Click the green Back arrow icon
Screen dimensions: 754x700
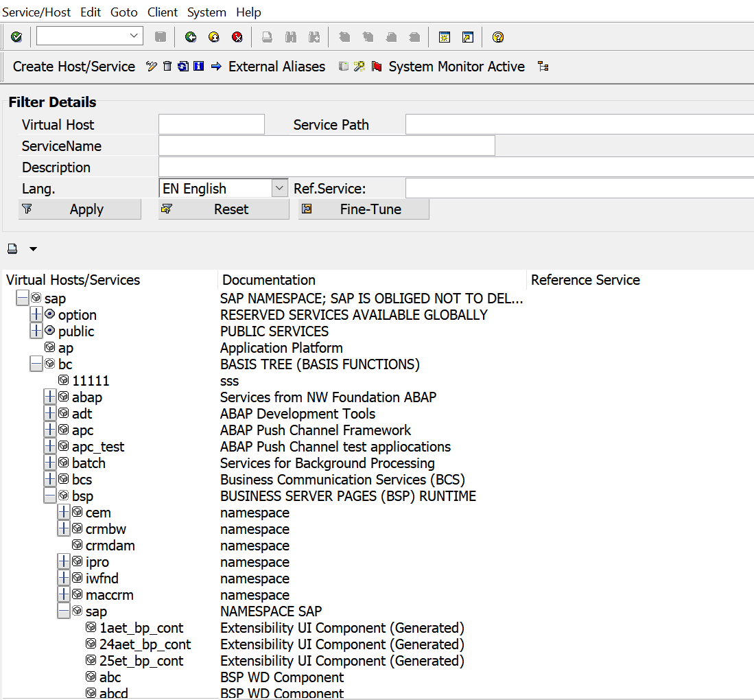pyautogui.click(x=191, y=37)
